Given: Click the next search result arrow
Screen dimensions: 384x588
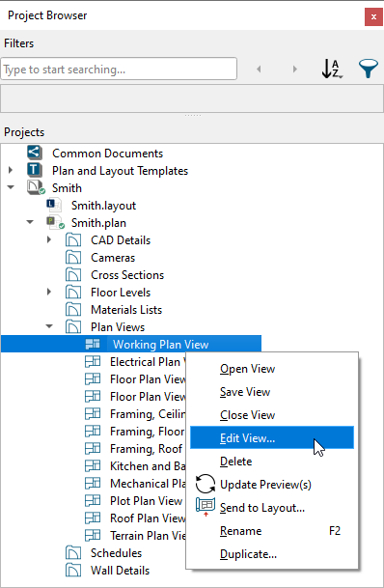Looking at the screenshot, I should [295, 69].
